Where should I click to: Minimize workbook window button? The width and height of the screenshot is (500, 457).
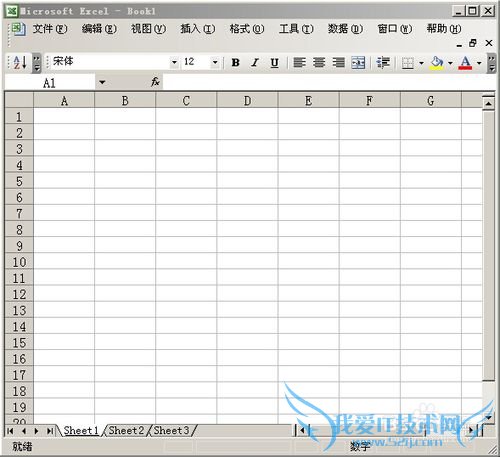coord(459,44)
